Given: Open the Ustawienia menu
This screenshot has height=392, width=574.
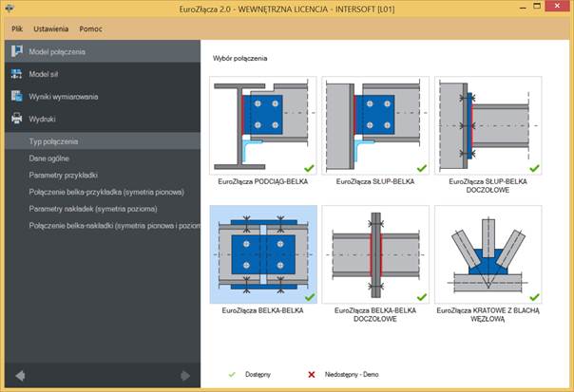Looking at the screenshot, I should (x=51, y=28).
